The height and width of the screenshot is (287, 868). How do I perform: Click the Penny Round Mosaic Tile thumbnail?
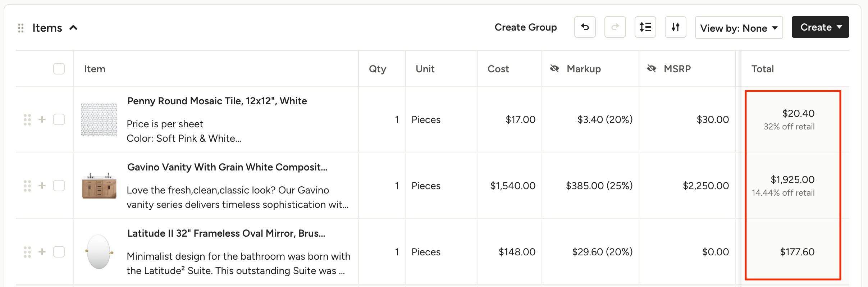click(x=99, y=119)
